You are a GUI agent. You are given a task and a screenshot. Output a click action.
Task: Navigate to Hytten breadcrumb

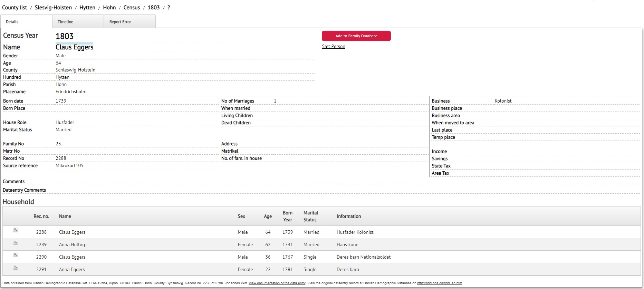[x=87, y=8]
